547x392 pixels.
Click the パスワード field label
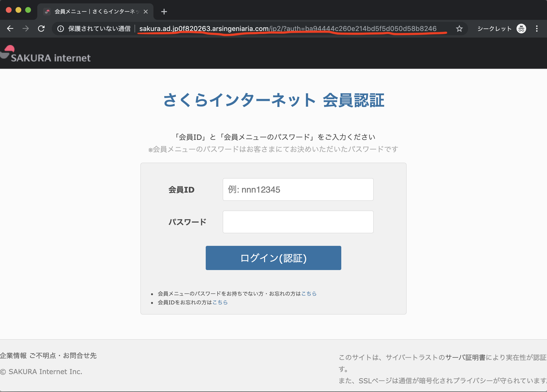tap(187, 222)
